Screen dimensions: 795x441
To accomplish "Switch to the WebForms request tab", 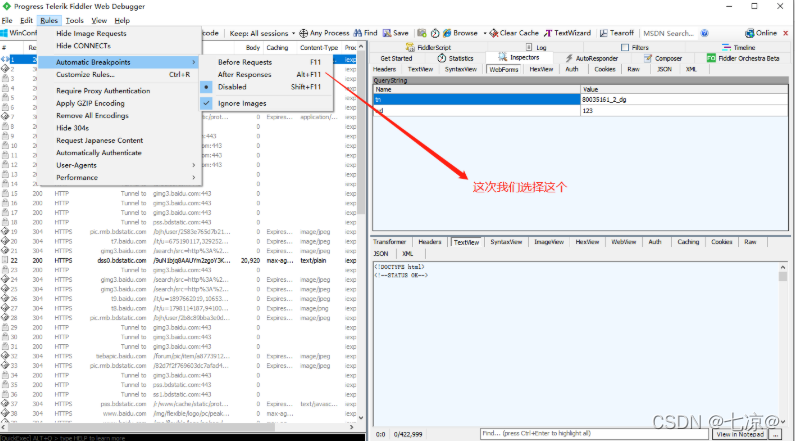I will 503,69.
